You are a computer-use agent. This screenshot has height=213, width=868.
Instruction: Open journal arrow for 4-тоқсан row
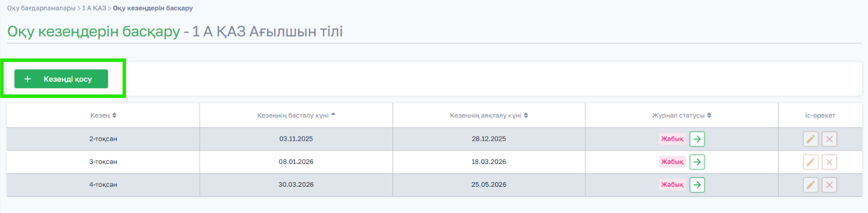[x=697, y=185]
